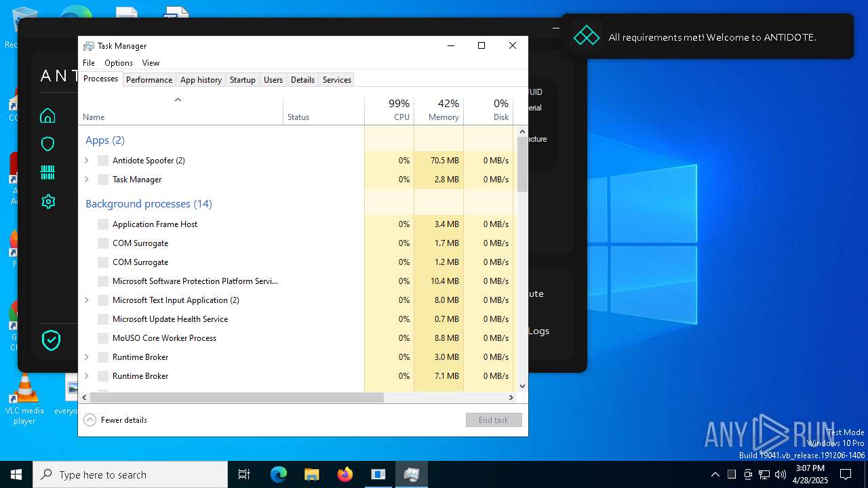Dismiss the All requirements met notification
Screen dimensions: 868x488
coord(707,37)
